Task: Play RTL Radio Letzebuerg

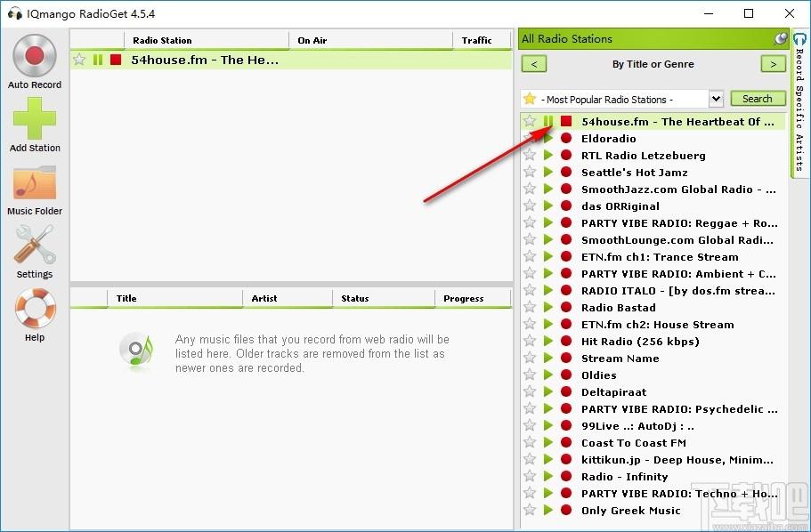Action: click(548, 155)
